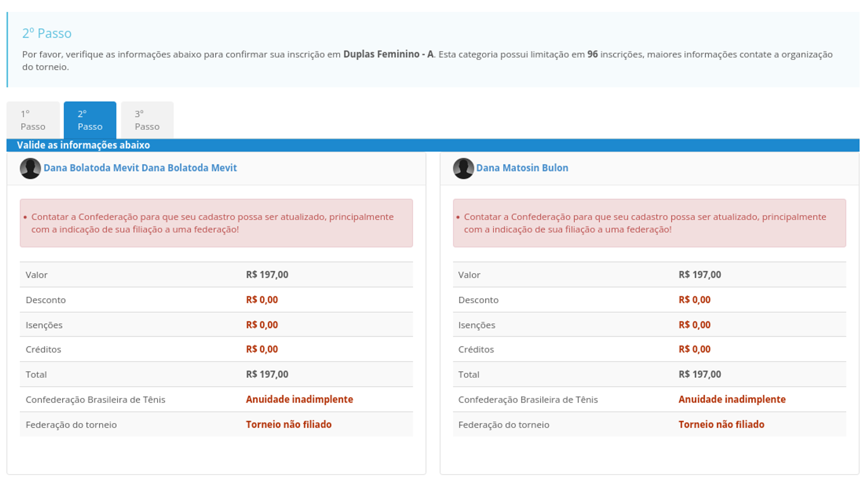Click Dana Matosin Bulon's profile avatar

463,168
